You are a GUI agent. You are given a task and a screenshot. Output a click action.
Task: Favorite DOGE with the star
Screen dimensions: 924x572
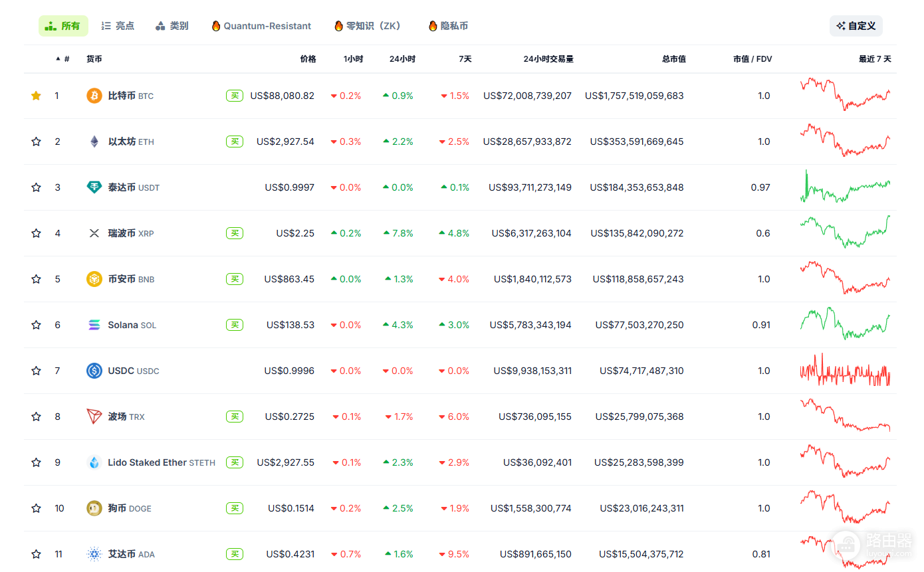[36, 508]
